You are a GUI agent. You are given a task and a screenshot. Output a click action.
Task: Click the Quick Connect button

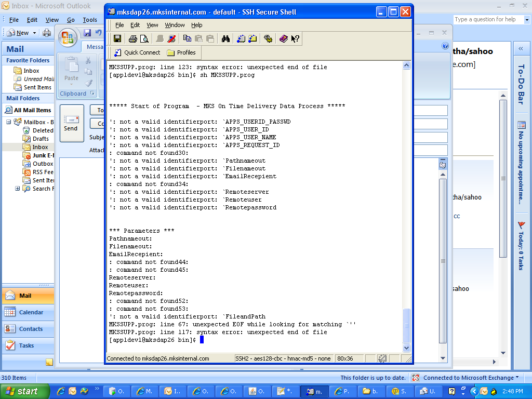pos(137,52)
